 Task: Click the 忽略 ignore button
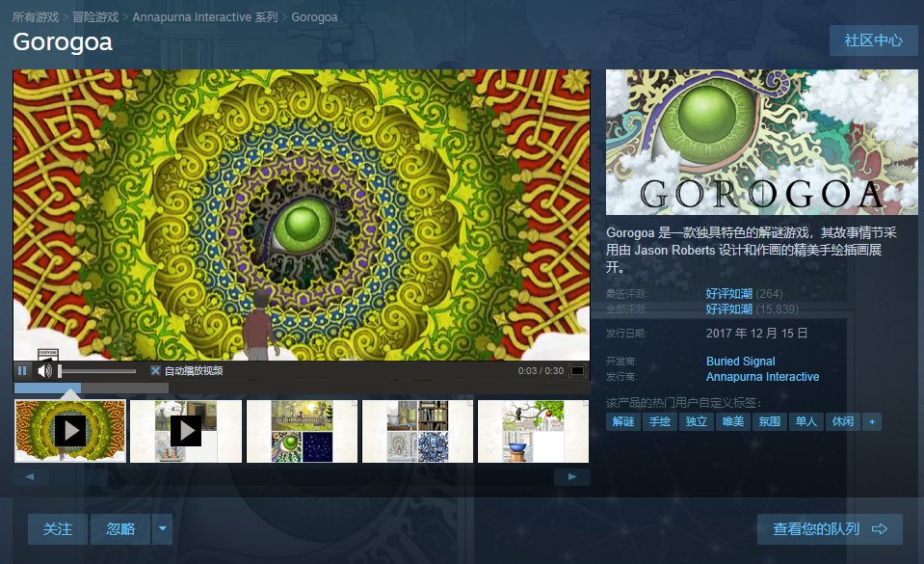pos(120,528)
